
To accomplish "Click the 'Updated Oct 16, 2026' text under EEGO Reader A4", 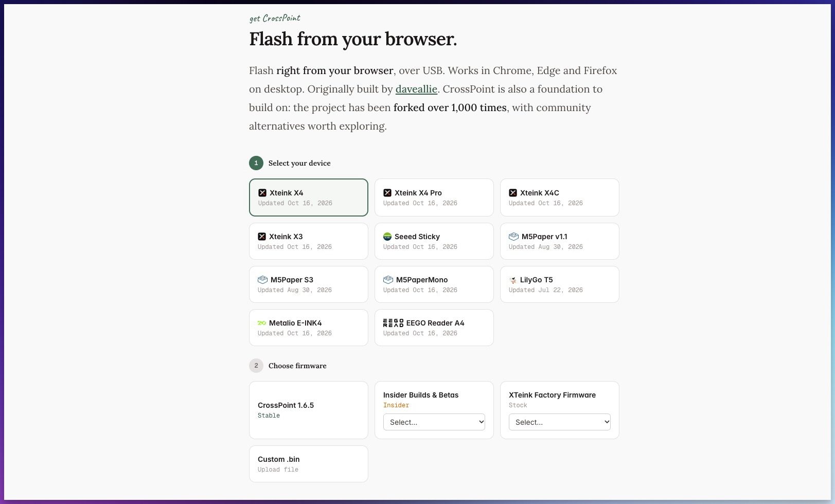I will (420, 333).
